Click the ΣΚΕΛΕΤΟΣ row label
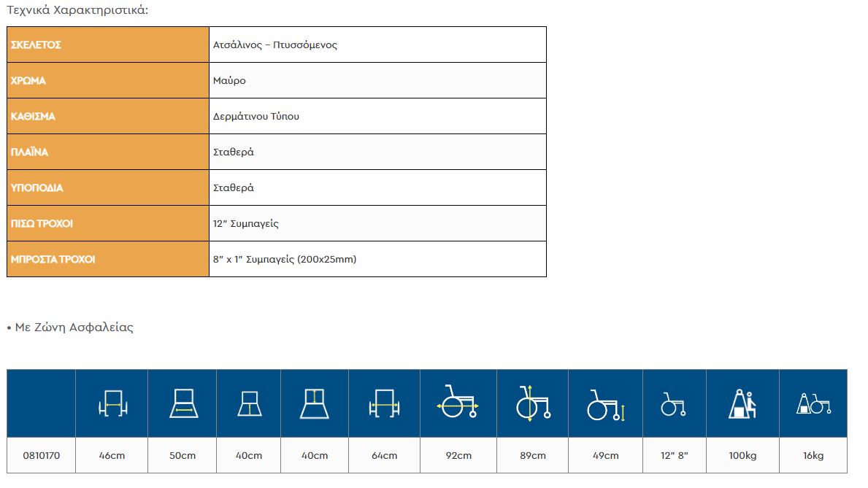This screenshot has width=868, height=488. [36, 44]
